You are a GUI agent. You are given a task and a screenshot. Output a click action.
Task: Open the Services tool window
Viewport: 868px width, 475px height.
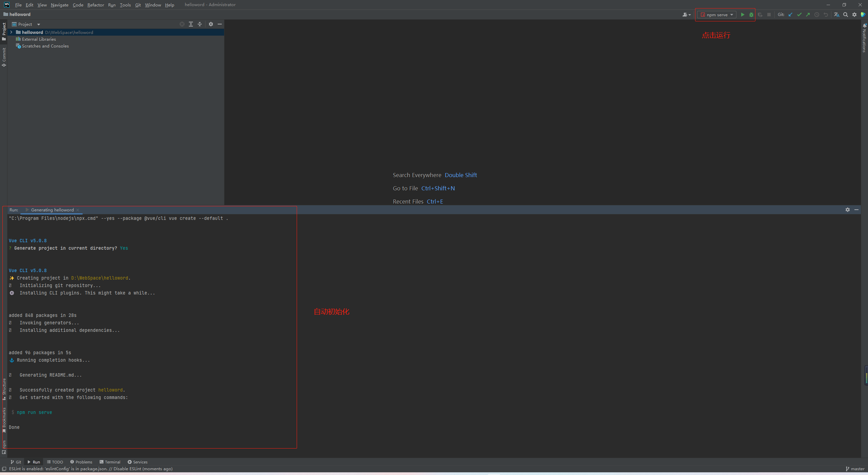pos(137,462)
